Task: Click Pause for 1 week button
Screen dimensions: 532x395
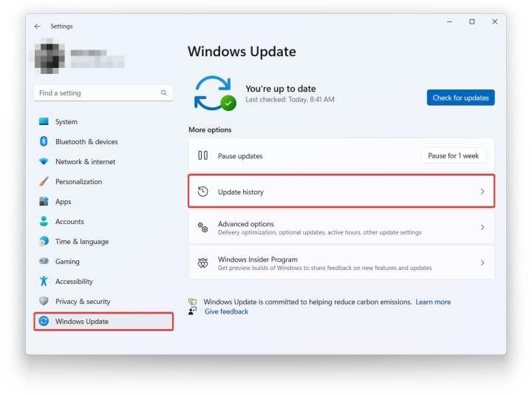Action: click(x=454, y=156)
